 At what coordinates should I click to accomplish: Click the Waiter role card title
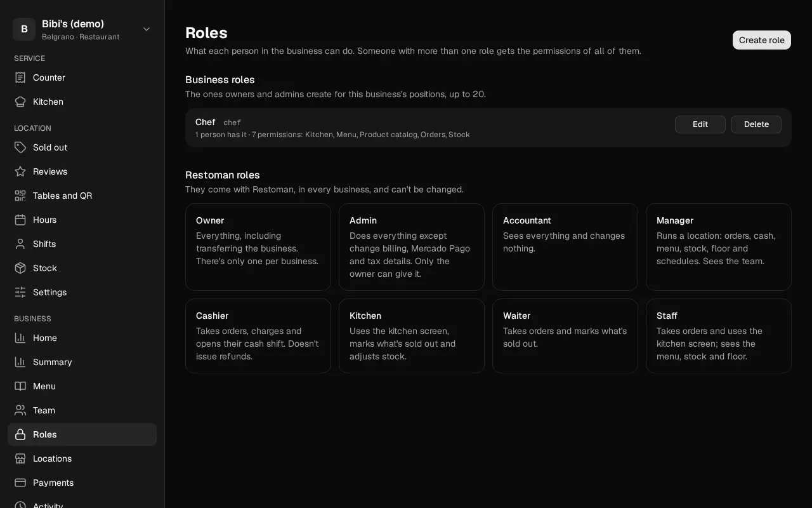516,316
